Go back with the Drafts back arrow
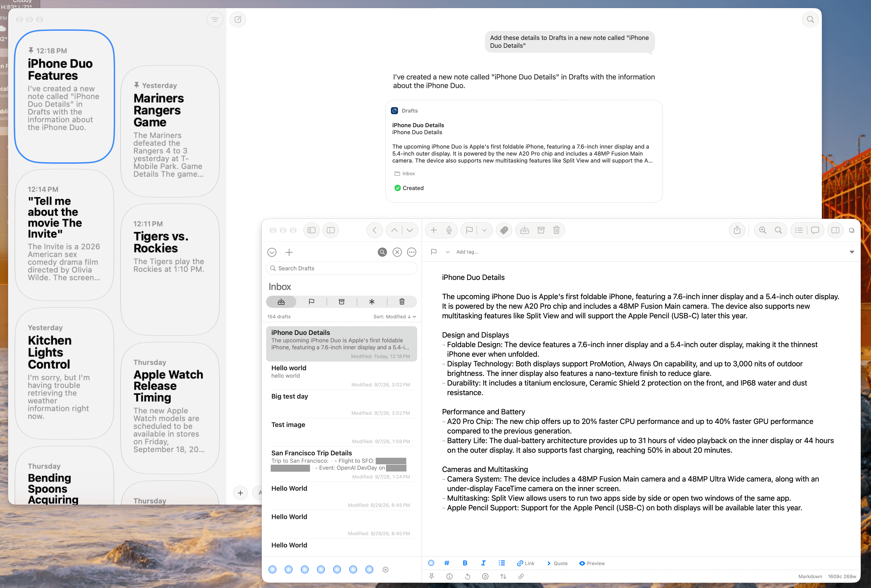This screenshot has height=588, width=871. click(x=374, y=230)
